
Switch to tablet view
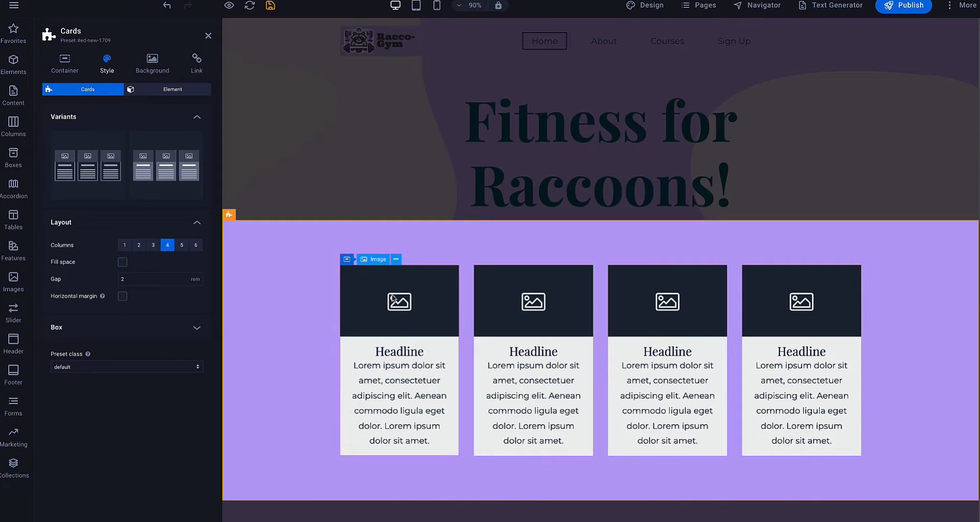pyautogui.click(x=416, y=5)
